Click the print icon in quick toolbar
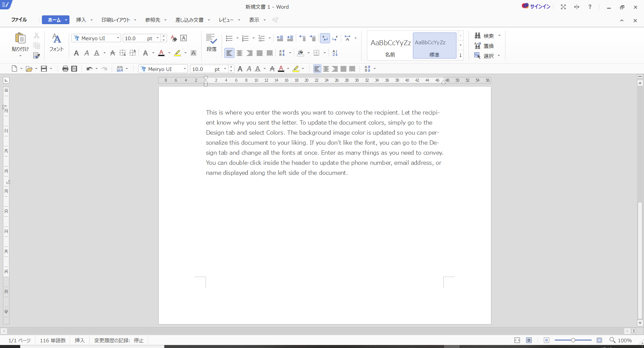Image resolution: width=644 pixels, height=348 pixels. pyautogui.click(x=65, y=69)
